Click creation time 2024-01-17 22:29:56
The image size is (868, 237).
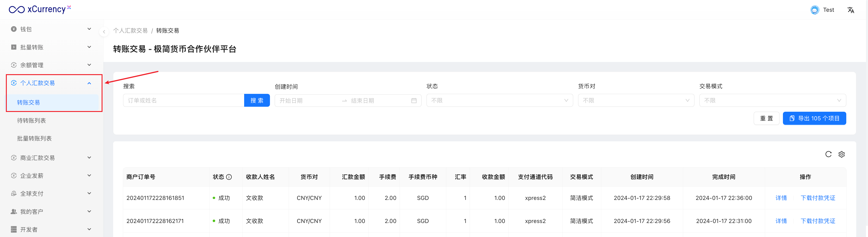tap(641, 221)
